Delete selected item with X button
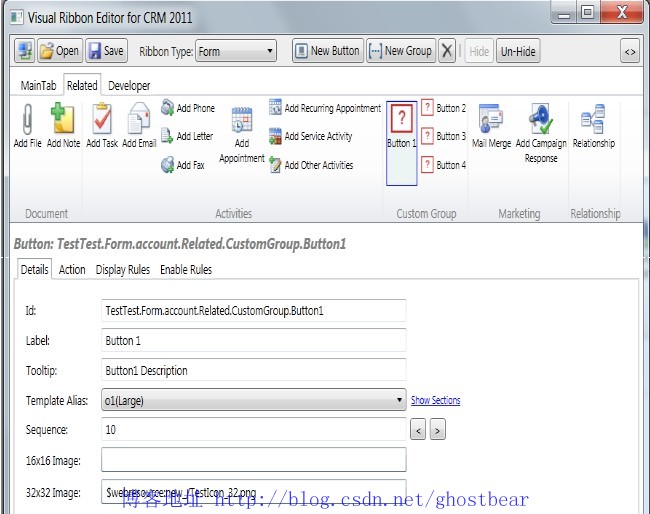The image size is (650, 514). [x=447, y=51]
